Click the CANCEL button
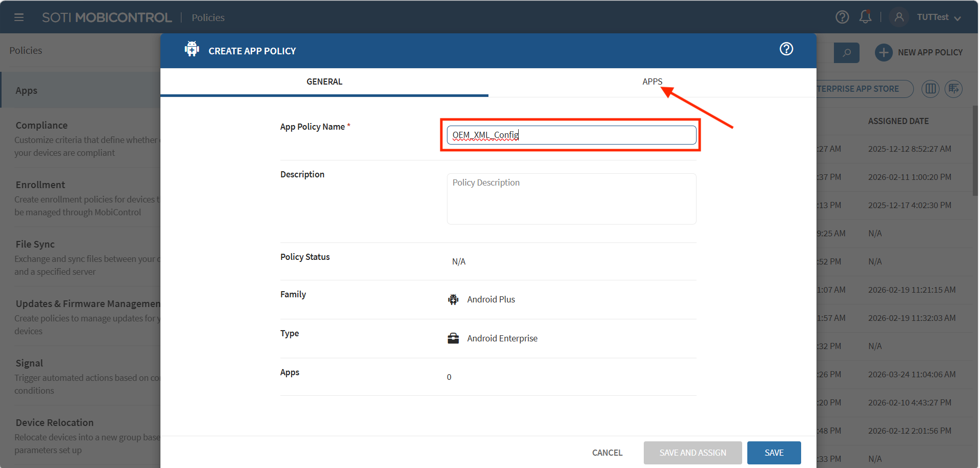Viewport: 980px width, 468px height. point(607,453)
